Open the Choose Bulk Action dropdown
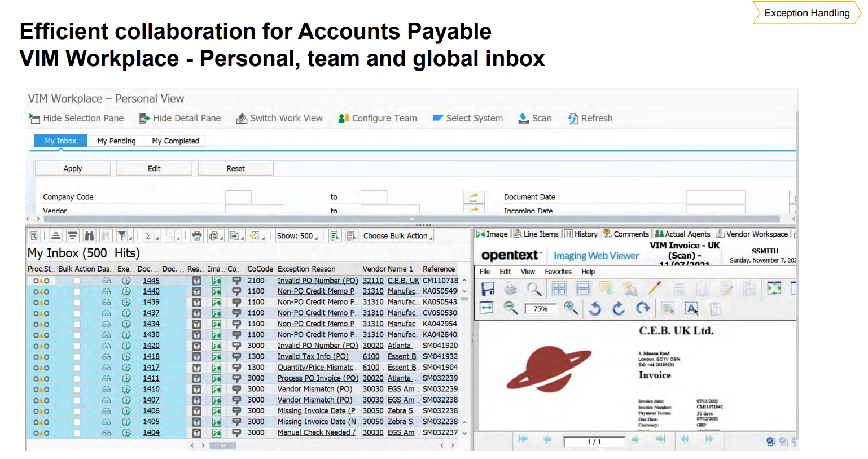This screenshot has width=868, height=459. tap(398, 236)
